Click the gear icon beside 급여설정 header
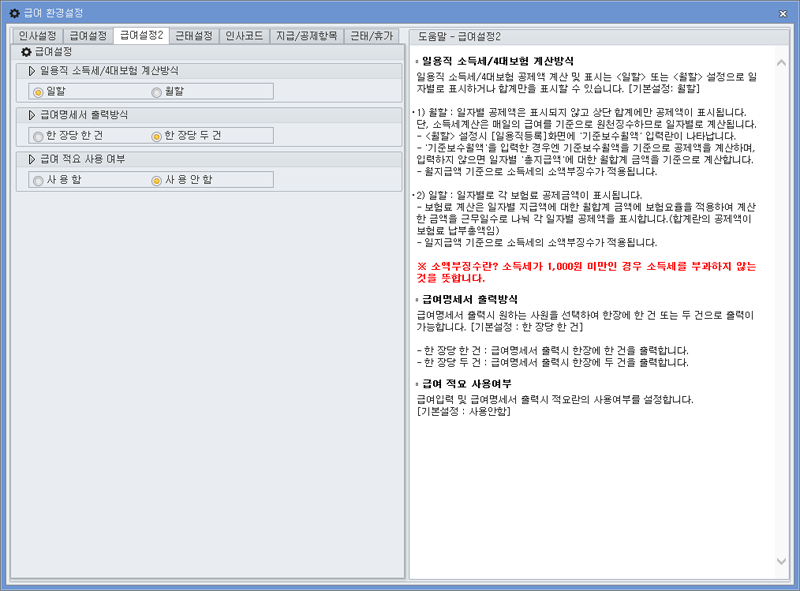Screen dimensions: 800x591 tap(25, 52)
